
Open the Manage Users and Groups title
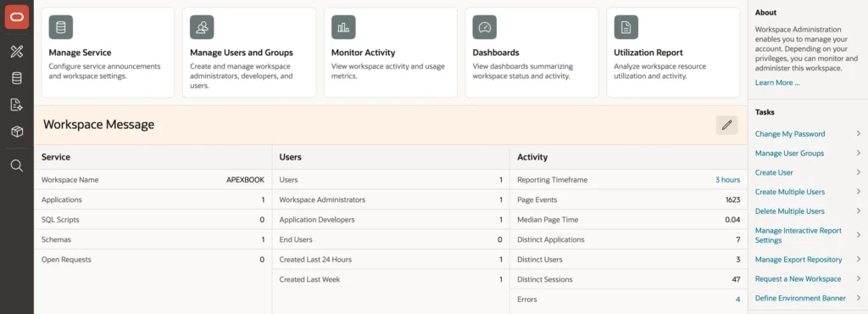click(x=242, y=53)
